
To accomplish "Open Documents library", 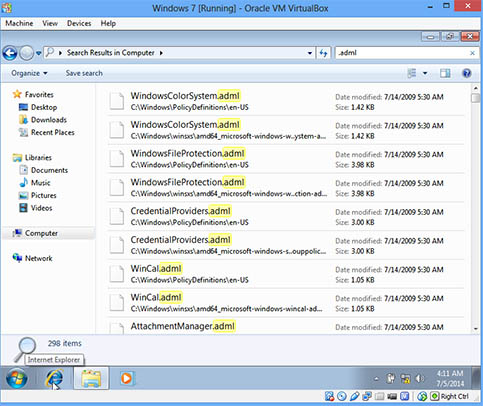I will (x=49, y=170).
